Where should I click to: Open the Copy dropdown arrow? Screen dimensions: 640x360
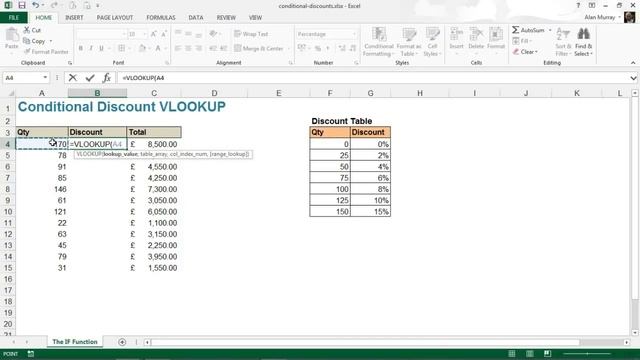pos(51,41)
